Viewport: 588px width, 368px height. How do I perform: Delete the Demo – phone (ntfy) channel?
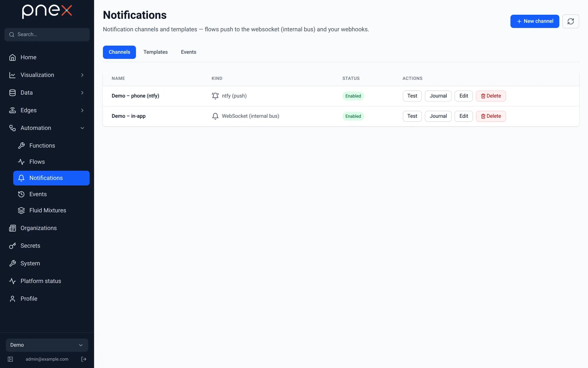491,96
